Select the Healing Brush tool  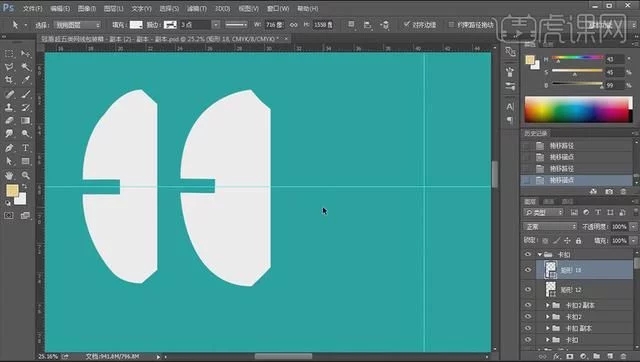click(9, 94)
